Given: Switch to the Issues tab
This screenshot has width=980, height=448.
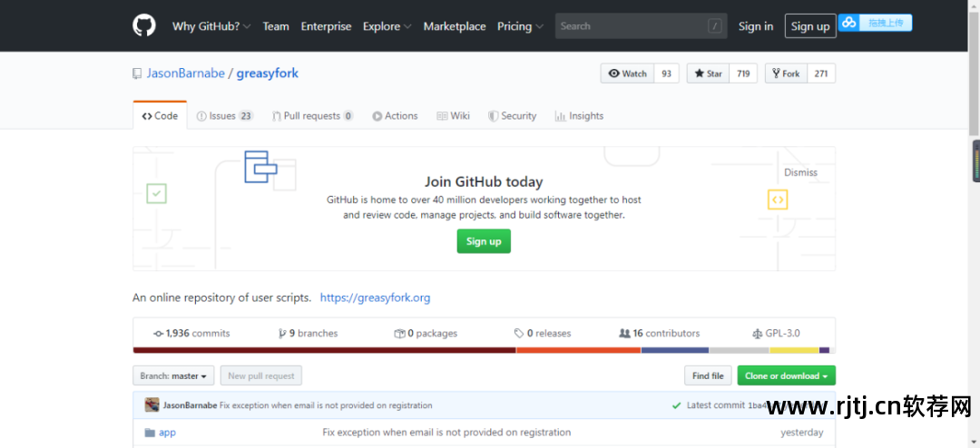Looking at the screenshot, I should (x=224, y=115).
